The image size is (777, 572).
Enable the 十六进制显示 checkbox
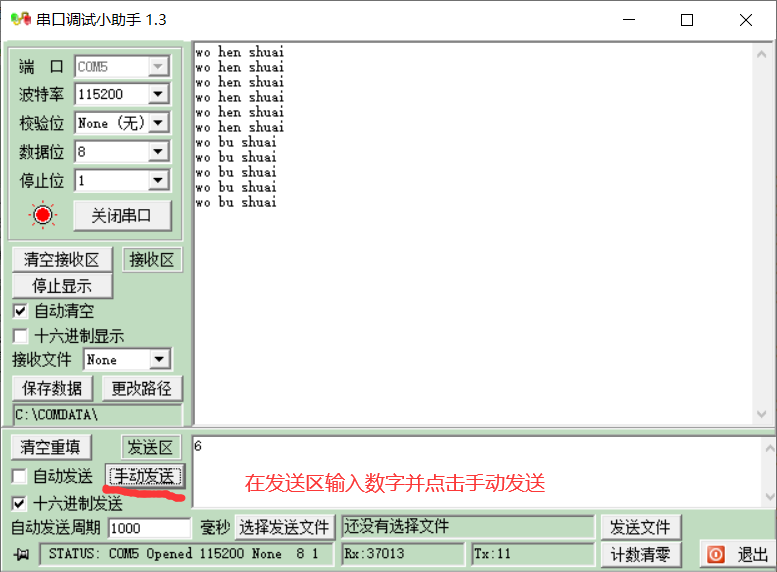click(20, 336)
